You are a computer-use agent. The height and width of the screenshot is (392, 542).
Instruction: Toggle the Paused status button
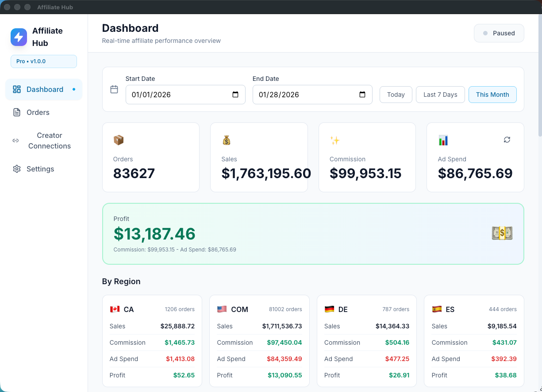point(499,33)
